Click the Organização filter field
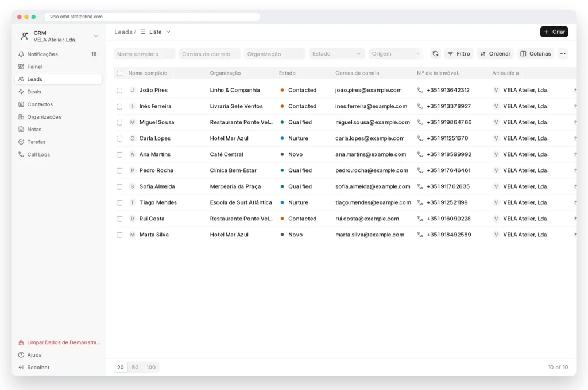Viewport: 588px width, 390px height. click(274, 54)
